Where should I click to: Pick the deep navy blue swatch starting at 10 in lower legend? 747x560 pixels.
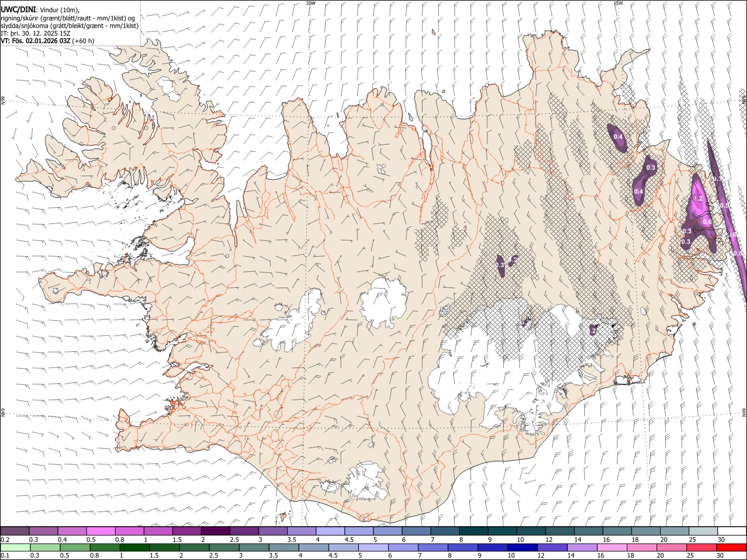point(522,547)
